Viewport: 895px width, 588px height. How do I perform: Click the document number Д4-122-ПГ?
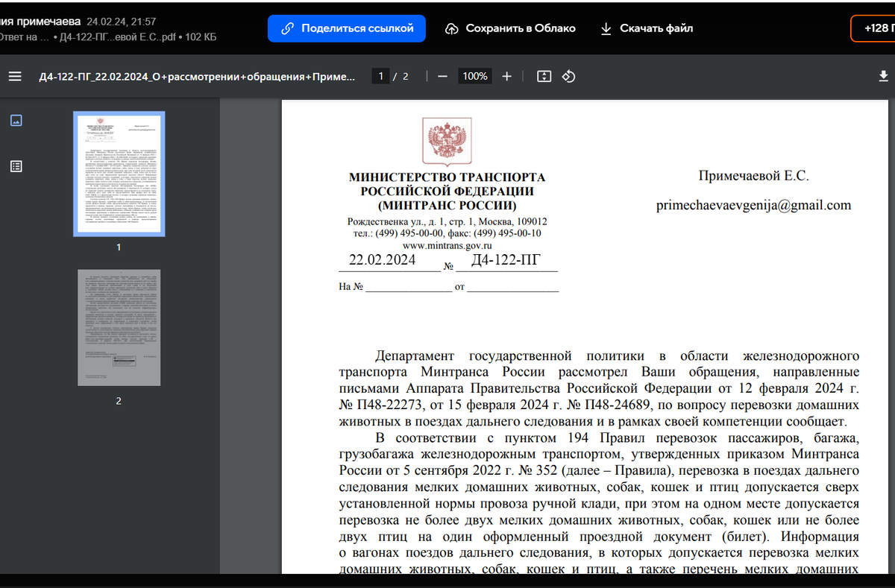[x=506, y=260]
